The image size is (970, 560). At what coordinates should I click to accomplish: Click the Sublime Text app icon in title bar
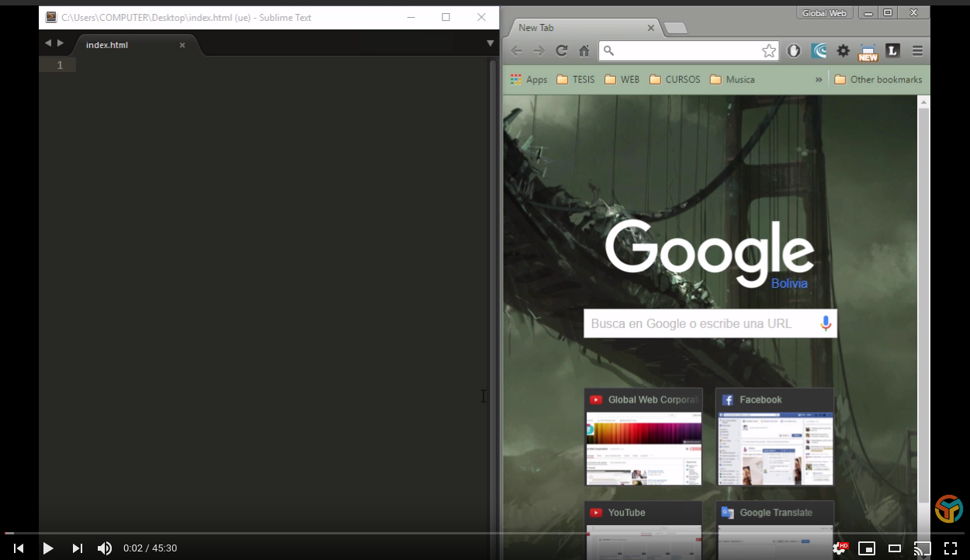click(51, 17)
